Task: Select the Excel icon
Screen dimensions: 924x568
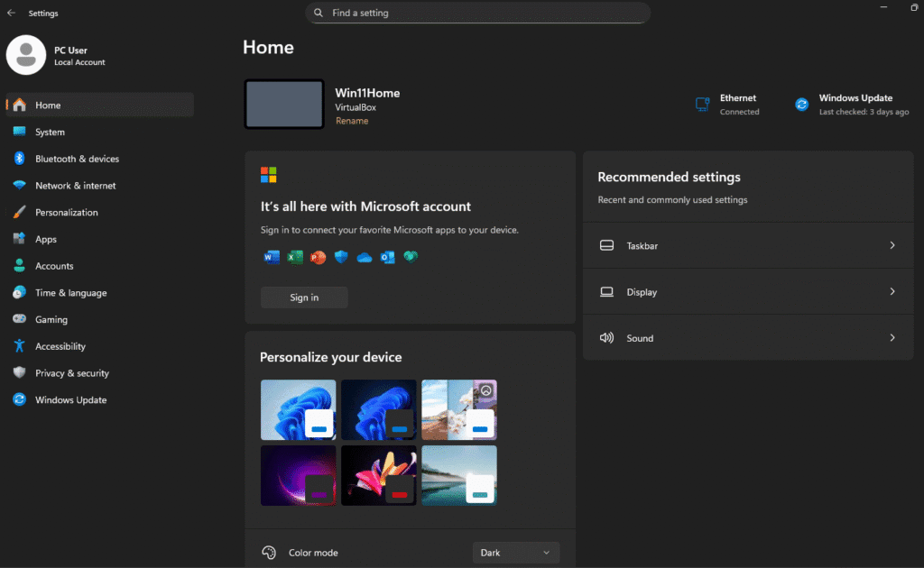Action: coord(294,257)
